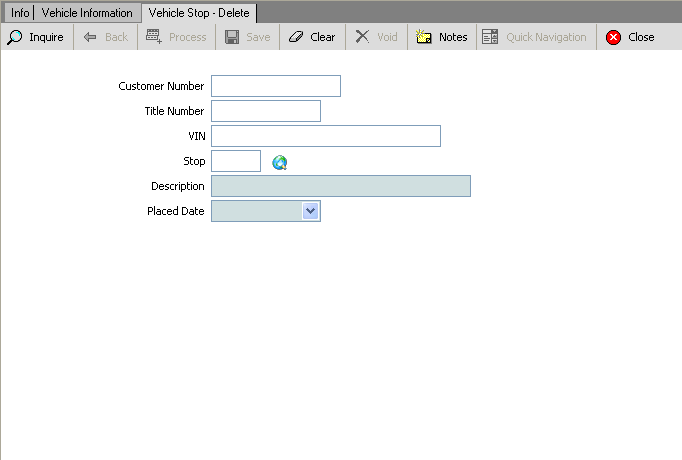Open the Vehicle Information tab
Screen dimensions: 682x460
pyautogui.click(x=87, y=13)
